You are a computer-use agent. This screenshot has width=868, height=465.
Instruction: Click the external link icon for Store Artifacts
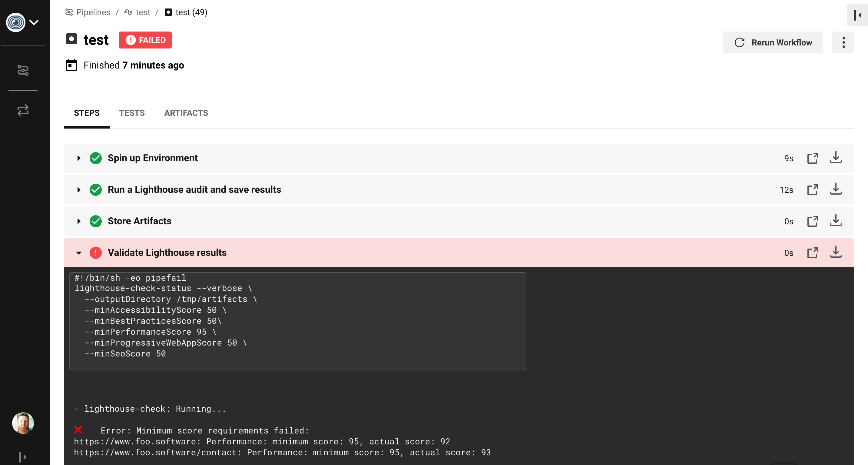813,221
